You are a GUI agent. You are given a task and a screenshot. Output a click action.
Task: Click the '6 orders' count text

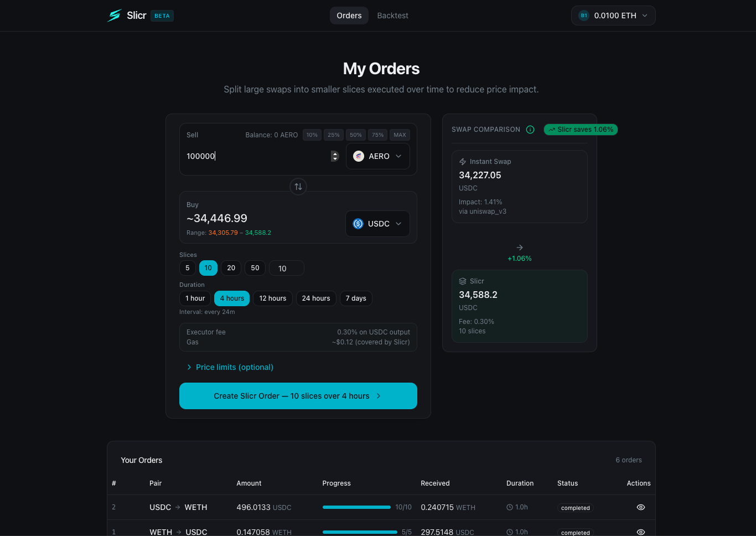(629, 460)
